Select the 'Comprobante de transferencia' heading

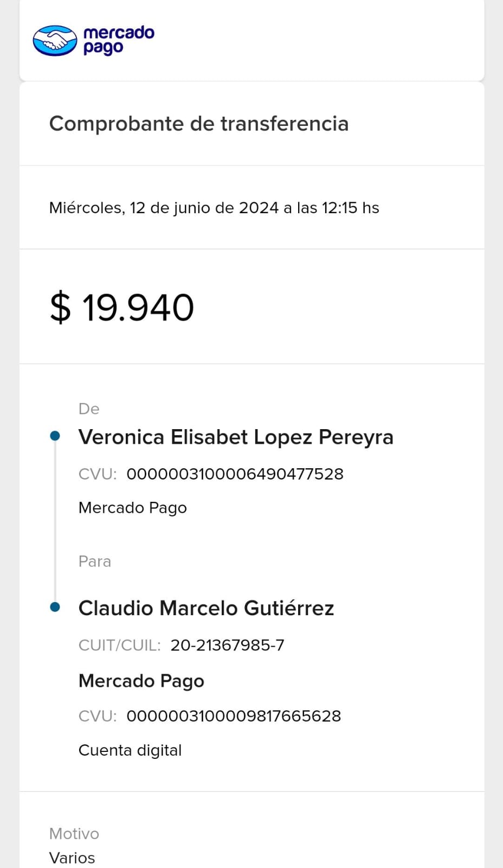tap(198, 124)
